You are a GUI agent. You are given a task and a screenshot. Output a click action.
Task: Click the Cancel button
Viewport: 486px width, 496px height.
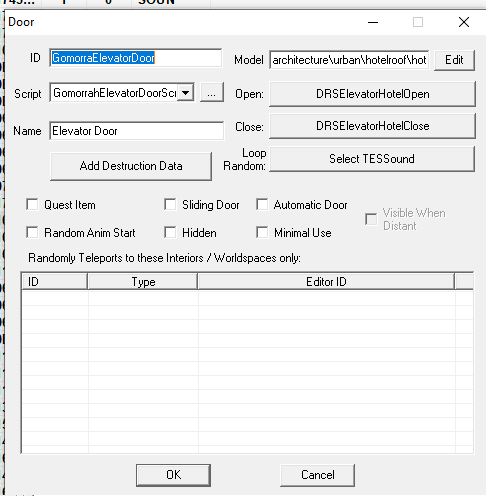(317, 475)
